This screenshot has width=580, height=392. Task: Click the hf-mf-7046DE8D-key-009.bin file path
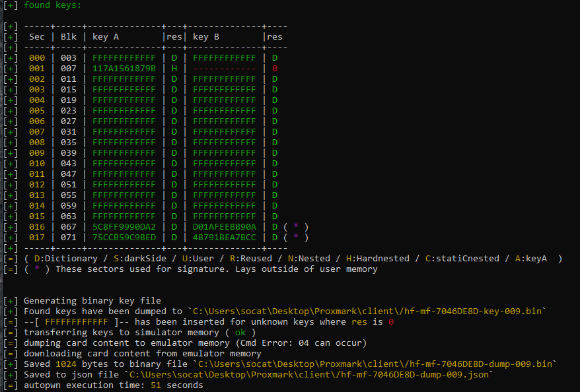367,311
